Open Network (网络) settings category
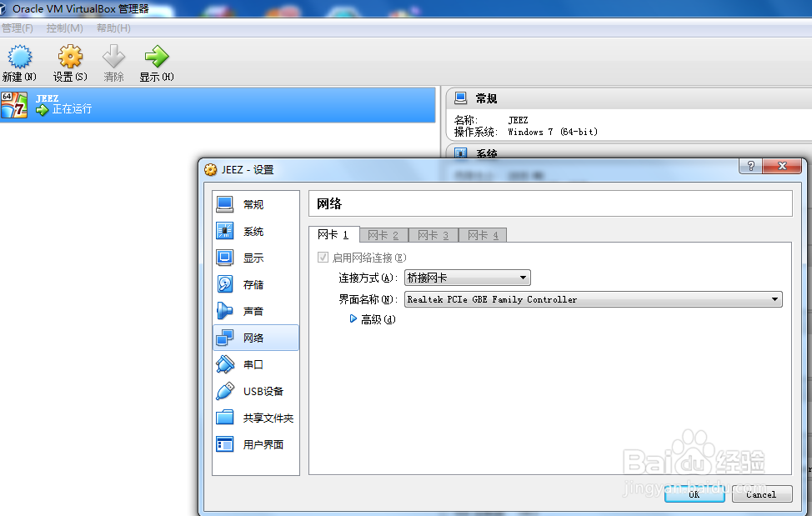812x516 pixels. [x=256, y=338]
